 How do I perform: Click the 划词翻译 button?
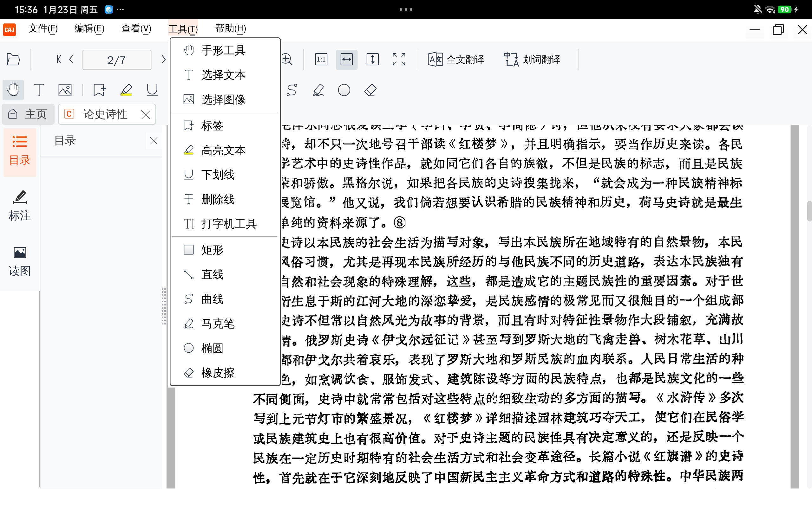(532, 60)
